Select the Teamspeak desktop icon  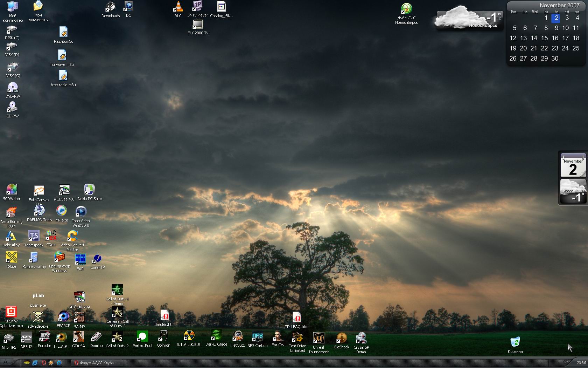pyautogui.click(x=34, y=236)
